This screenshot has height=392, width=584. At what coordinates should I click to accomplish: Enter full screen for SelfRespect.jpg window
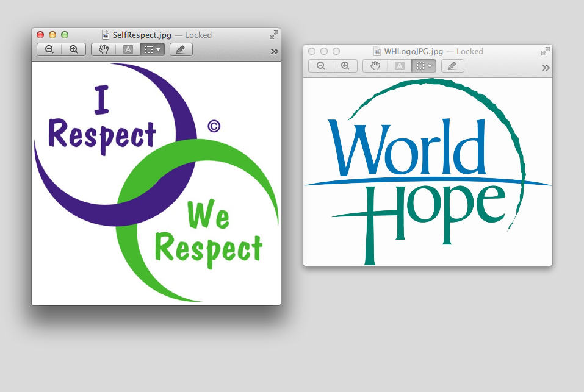274,35
